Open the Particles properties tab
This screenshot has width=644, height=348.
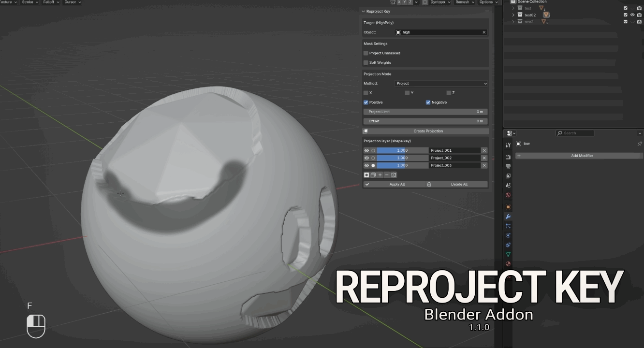point(508,226)
